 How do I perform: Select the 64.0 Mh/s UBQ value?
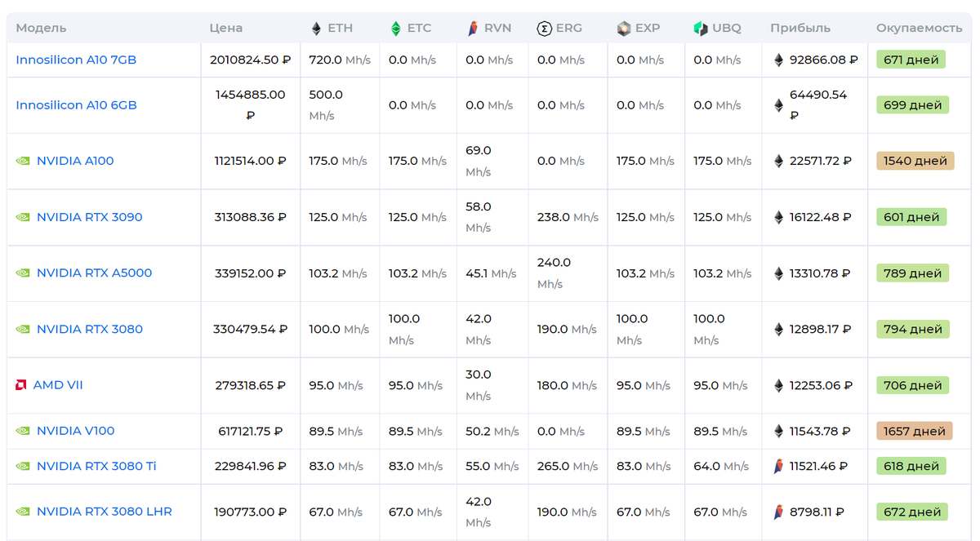click(721, 467)
